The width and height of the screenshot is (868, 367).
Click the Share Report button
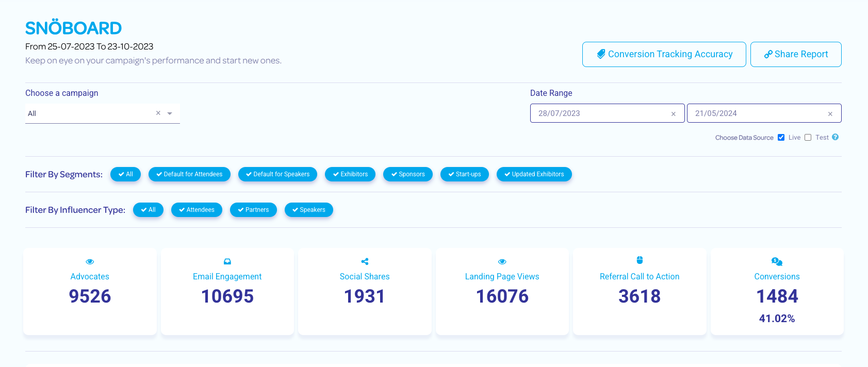[796, 54]
